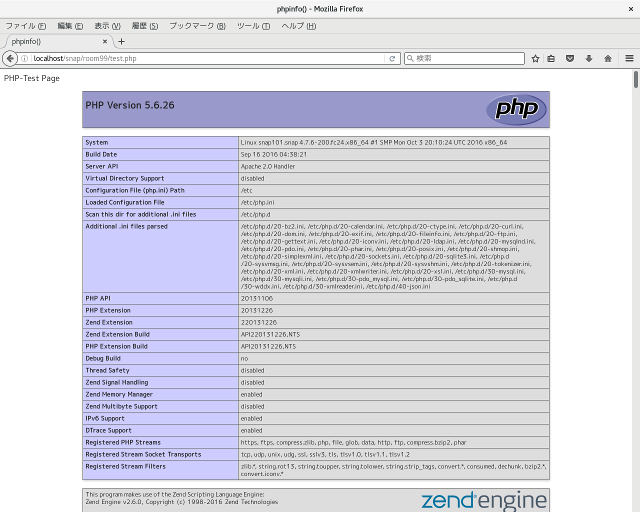Screen dimensions: 640x512
Task: Click the System row label
Action: click(97, 142)
